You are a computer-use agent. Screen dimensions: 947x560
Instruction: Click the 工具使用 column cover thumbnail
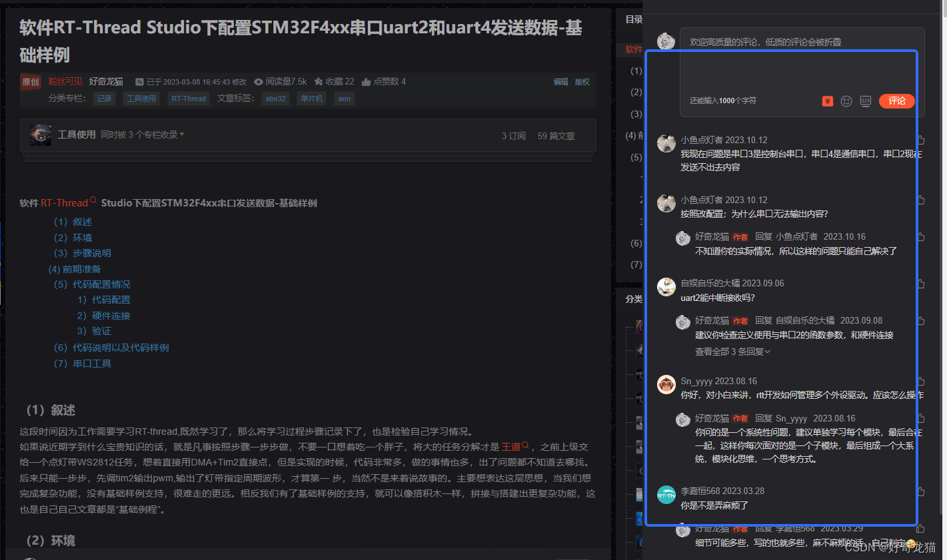coord(41,135)
